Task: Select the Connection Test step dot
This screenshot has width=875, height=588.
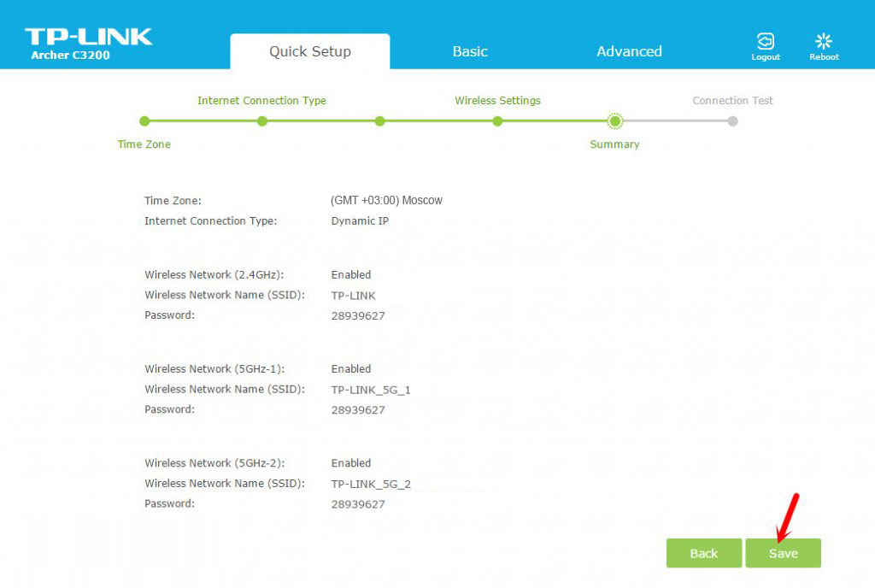Action: (732, 121)
